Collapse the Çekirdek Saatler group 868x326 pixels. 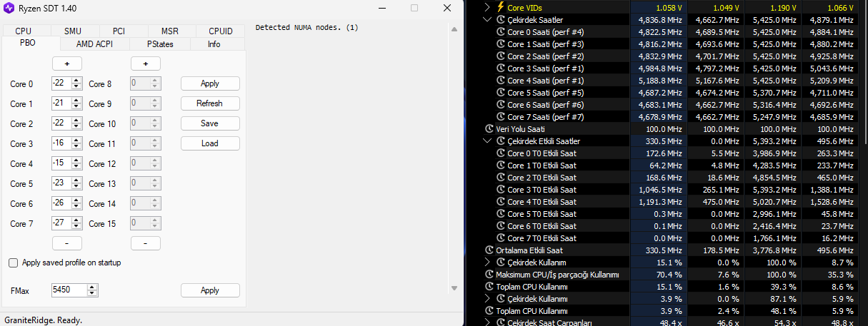coord(487,20)
